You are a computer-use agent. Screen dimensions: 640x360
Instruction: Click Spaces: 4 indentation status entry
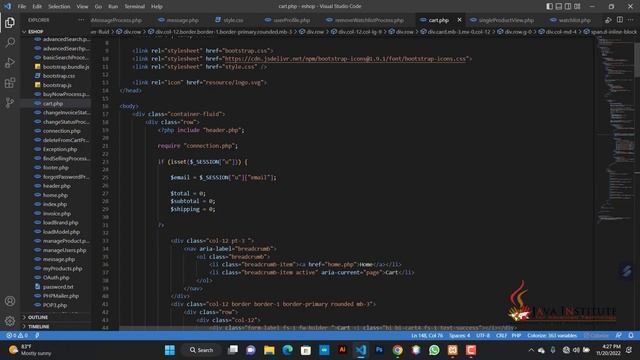pos(460,336)
